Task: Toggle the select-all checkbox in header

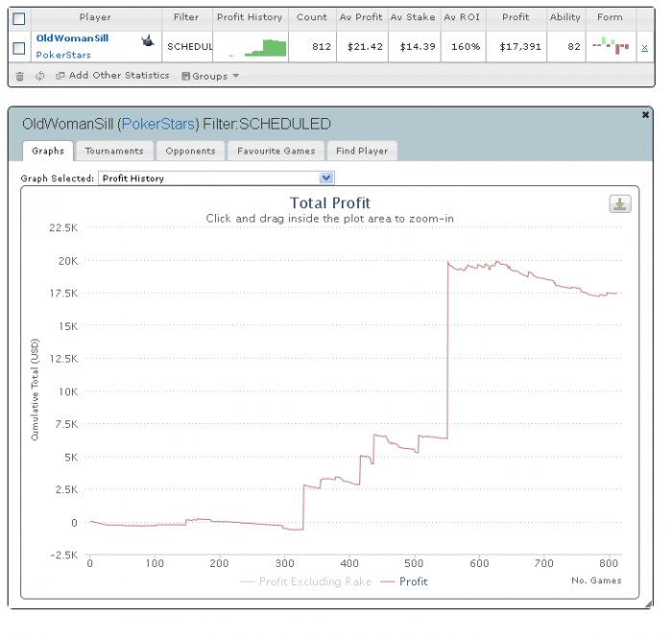Action: click(x=19, y=19)
